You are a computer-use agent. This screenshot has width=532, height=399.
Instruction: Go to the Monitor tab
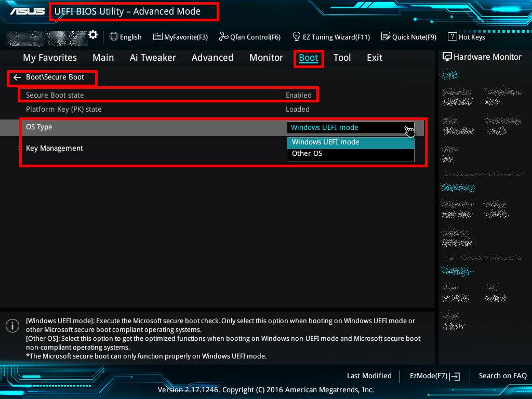click(266, 58)
